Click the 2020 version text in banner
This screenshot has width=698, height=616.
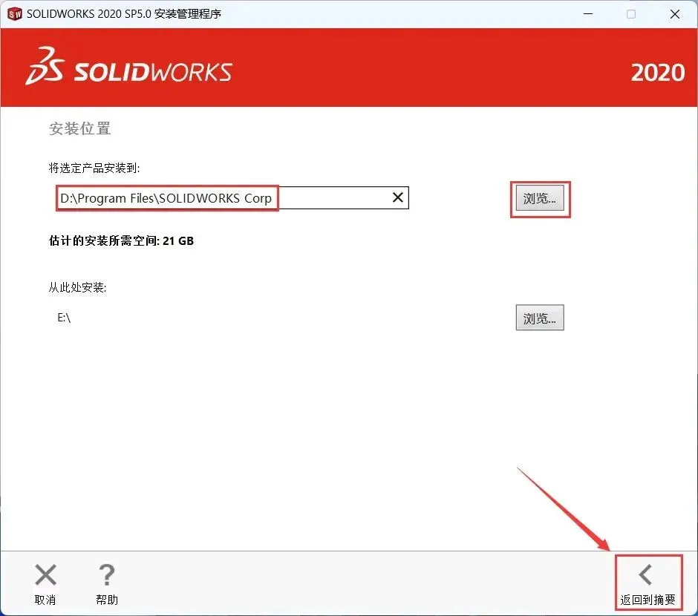click(657, 73)
